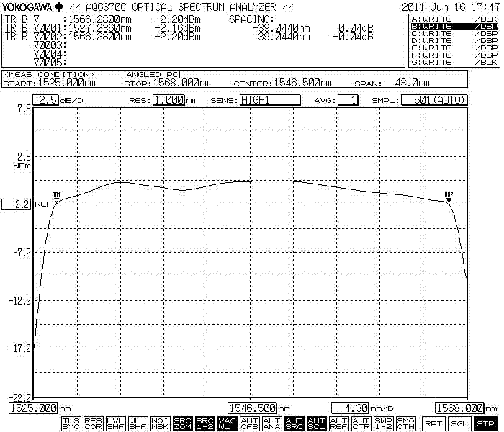Viewport: 504px width, 432px height.
Task: Click marker 002 on the spectrum trace
Action: point(449,201)
